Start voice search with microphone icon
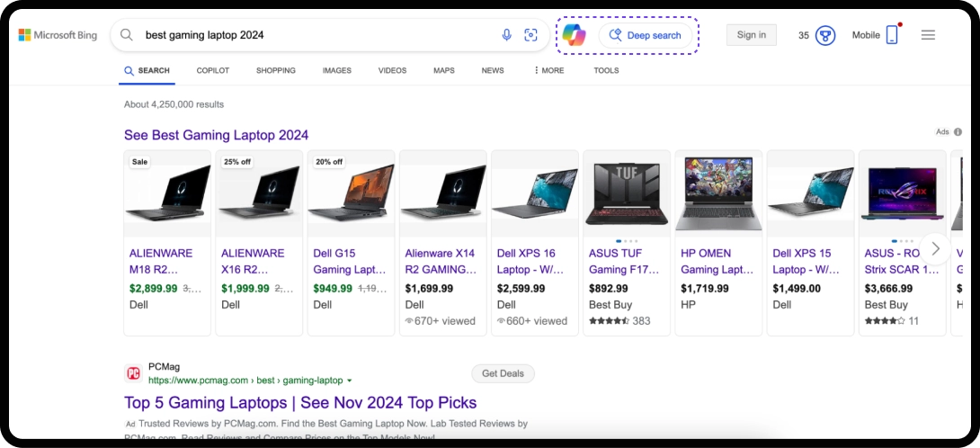The height and width of the screenshot is (448, 980). point(507,35)
